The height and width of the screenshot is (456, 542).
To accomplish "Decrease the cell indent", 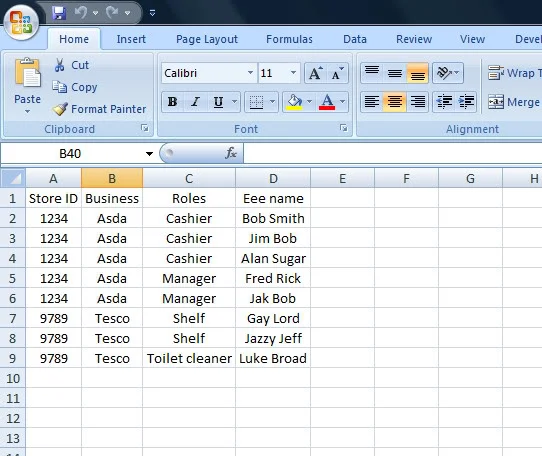I will point(444,102).
